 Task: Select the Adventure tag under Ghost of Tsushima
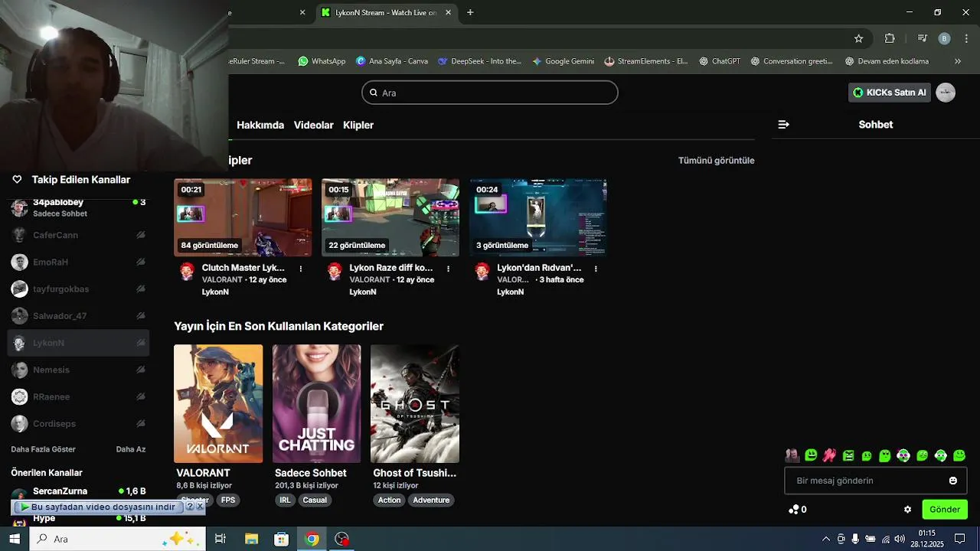431,500
